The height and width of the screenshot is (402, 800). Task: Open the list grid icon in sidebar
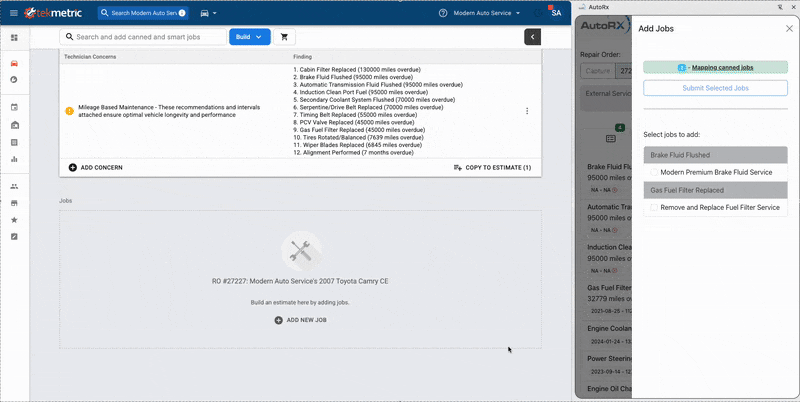pyautogui.click(x=14, y=142)
